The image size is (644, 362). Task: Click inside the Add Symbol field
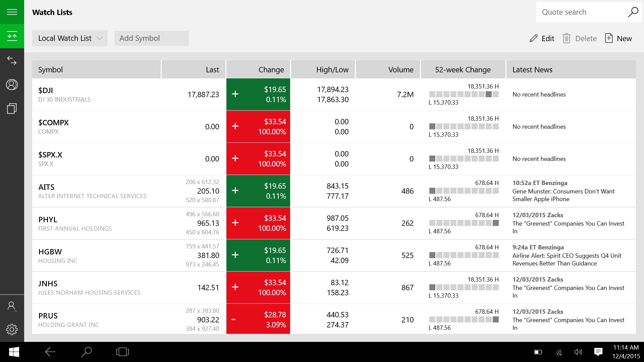click(x=151, y=38)
